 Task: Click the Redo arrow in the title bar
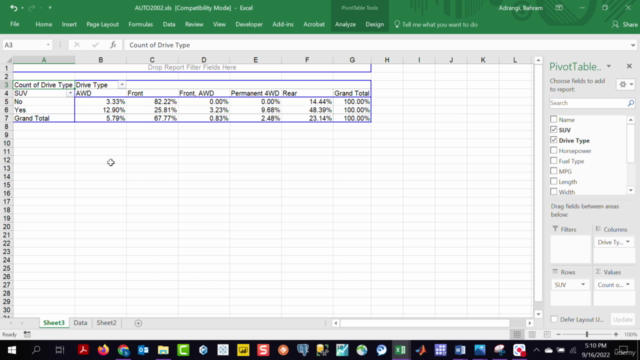pyautogui.click(x=31, y=8)
